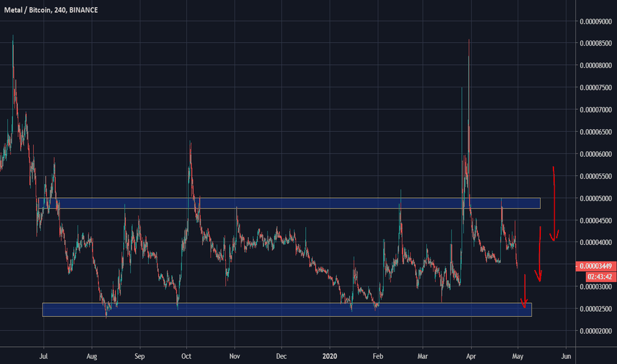617x364 pixels.
Task: Click the Sep label on time axis
Action: point(140,356)
